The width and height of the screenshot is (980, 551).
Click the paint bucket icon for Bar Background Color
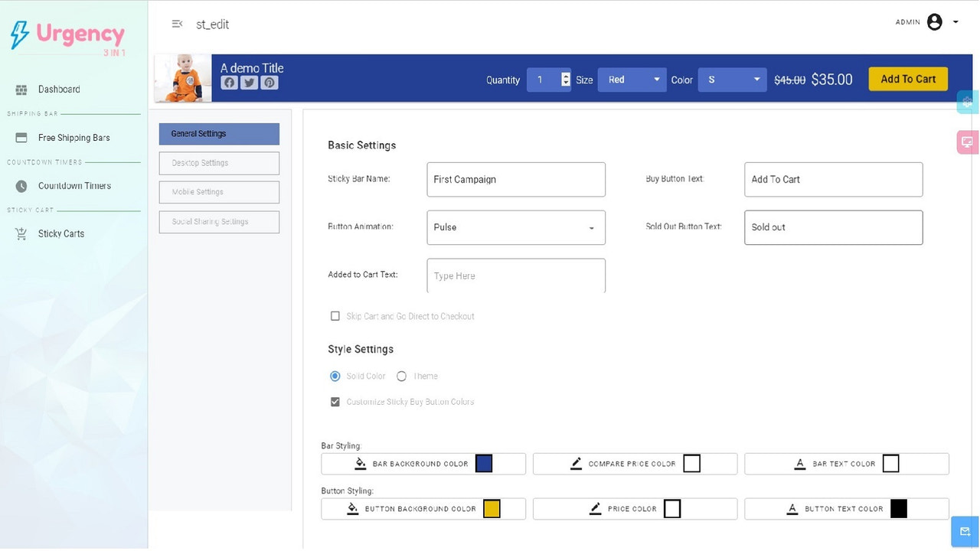point(361,464)
